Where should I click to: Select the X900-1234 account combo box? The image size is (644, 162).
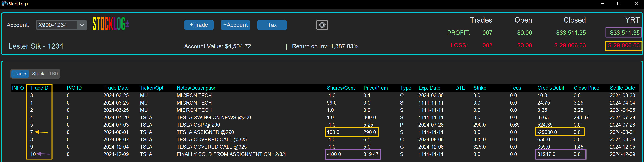point(57,25)
